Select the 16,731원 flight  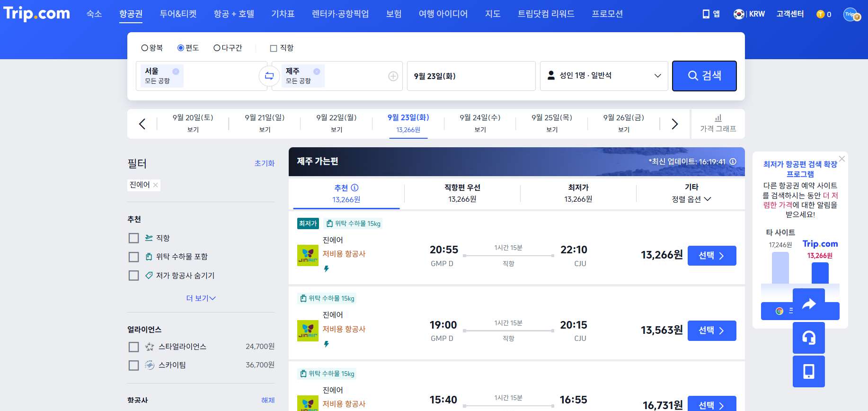click(x=712, y=404)
